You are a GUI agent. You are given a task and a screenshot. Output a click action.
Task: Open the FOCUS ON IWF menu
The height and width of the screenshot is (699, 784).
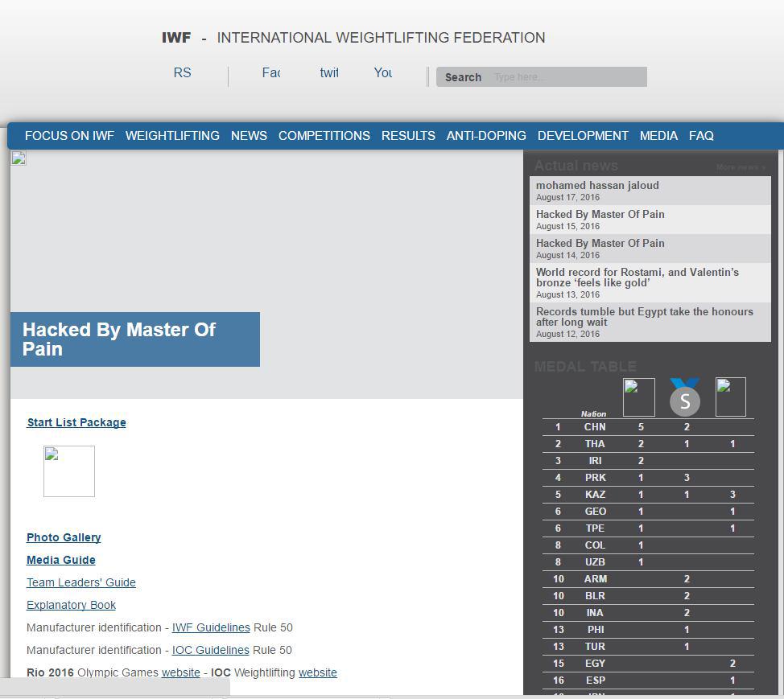coord(69,136)
